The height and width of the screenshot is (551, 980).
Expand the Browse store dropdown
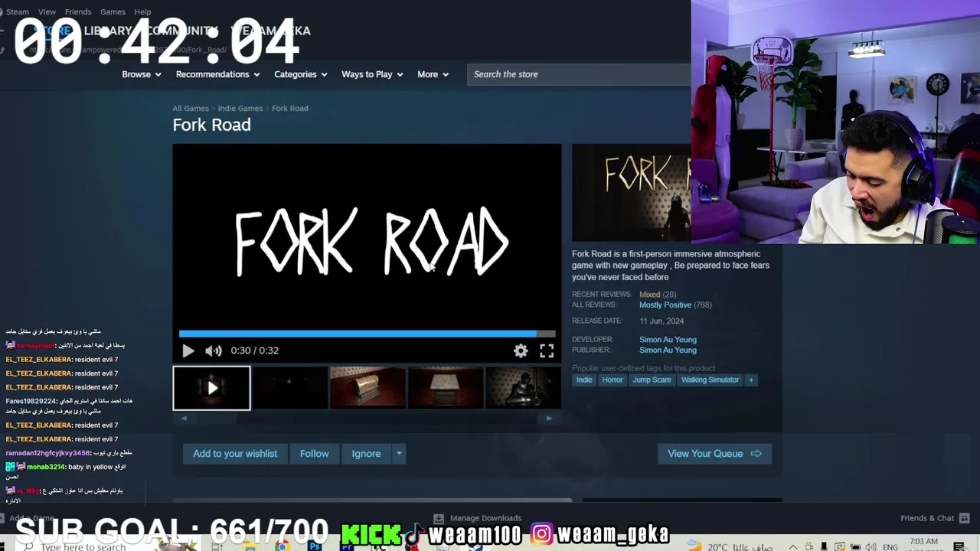click(142, 74)
